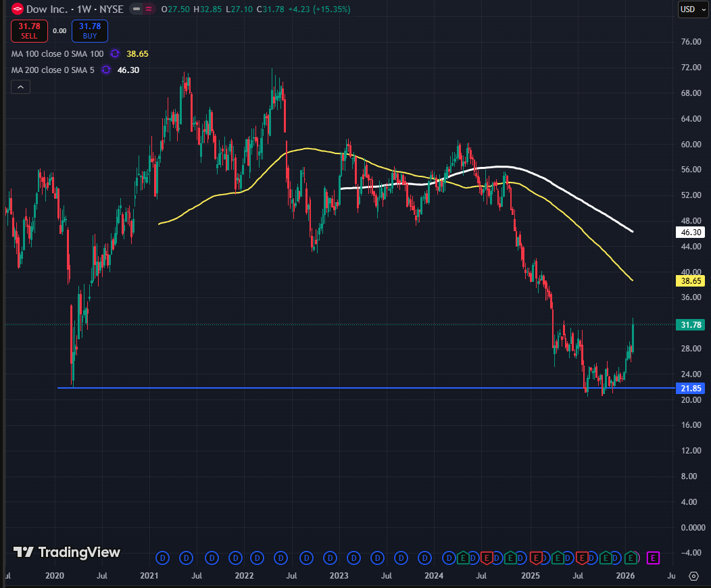
Task: Open chart settings hexagon gear icon
Action: click(694, 576)
